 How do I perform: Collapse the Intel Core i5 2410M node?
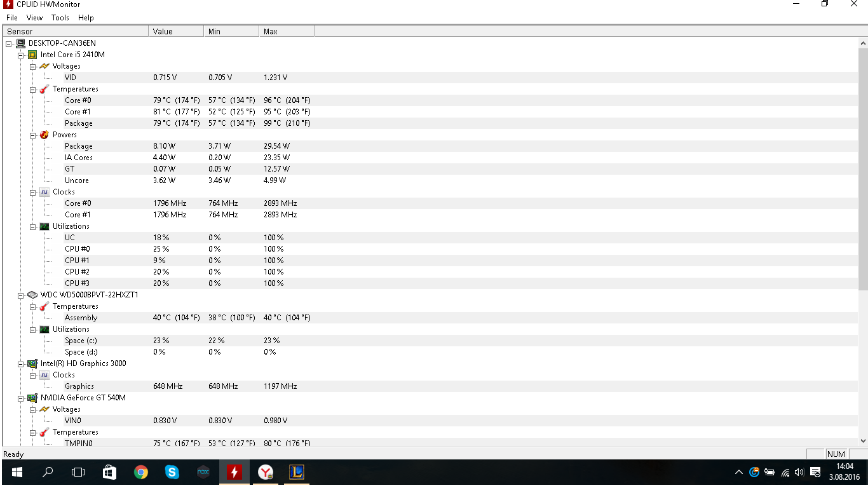[x=21, y=55]
